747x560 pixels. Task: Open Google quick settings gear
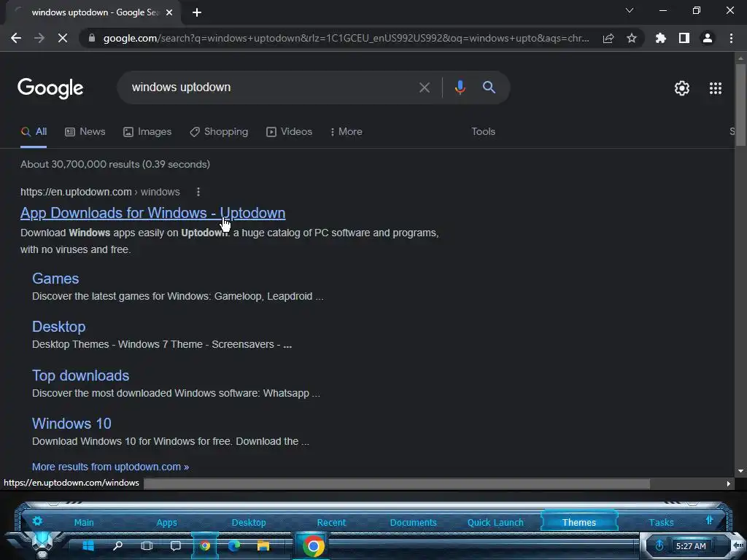(x=682, y=88)
